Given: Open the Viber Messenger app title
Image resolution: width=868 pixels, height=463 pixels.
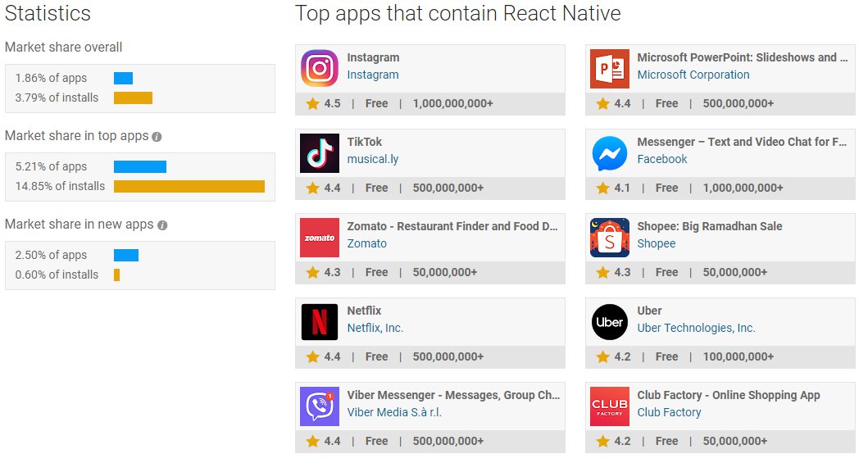Looking at the screenshot, I should click(453, 395).
